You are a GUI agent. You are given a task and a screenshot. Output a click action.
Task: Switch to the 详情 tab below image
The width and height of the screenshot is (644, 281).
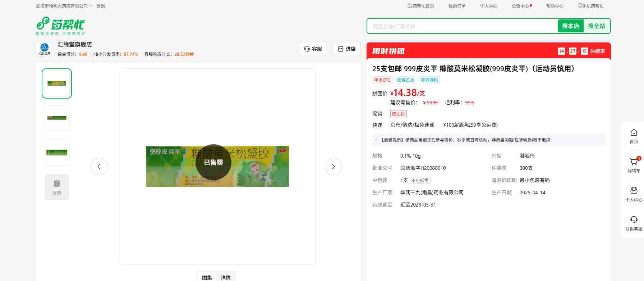point(226,277)
